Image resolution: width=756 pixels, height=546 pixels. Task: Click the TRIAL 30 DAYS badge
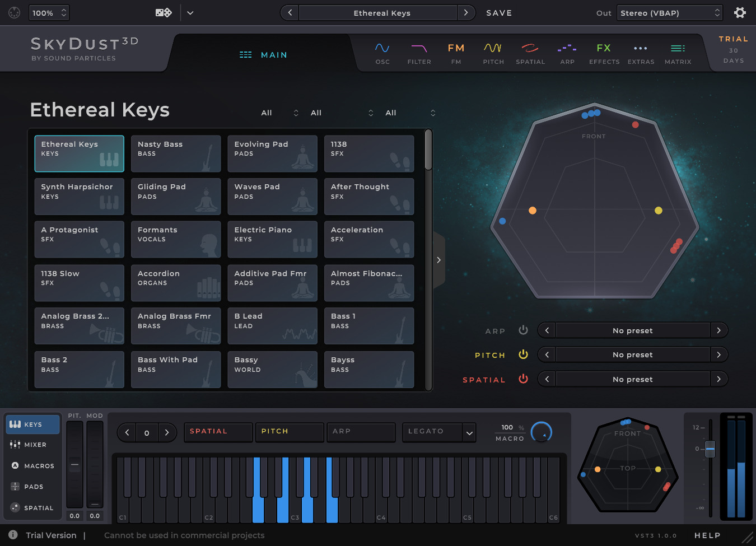[x=734, y=49]
